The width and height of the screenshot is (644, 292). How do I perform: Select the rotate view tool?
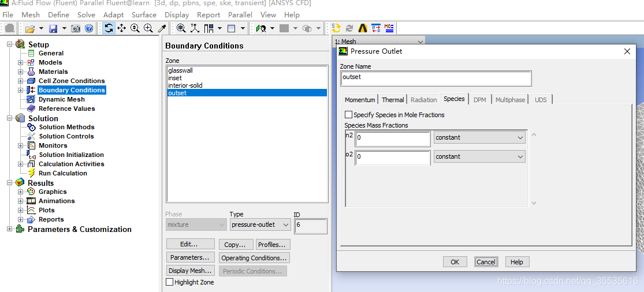[x=109, y=28]
